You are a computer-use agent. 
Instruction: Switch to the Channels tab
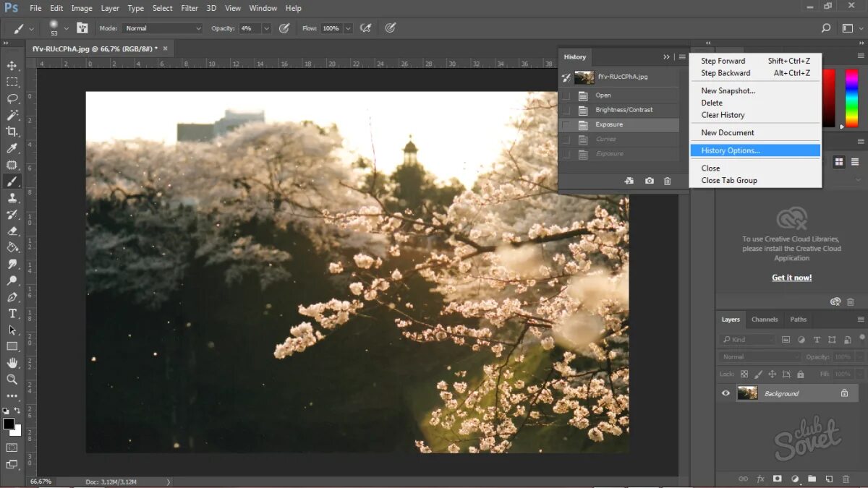pyautogui.click(x=764, y=320)
